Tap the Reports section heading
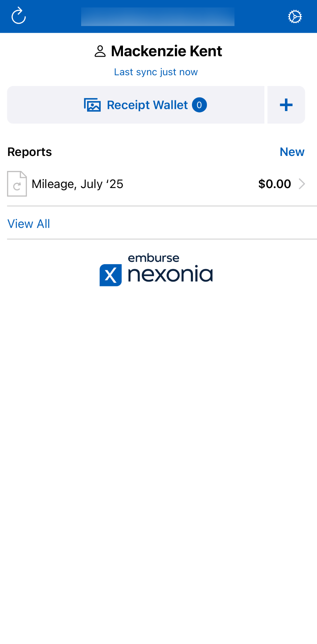The height and width of the screenshot is (644, 317). pos(30,152)
